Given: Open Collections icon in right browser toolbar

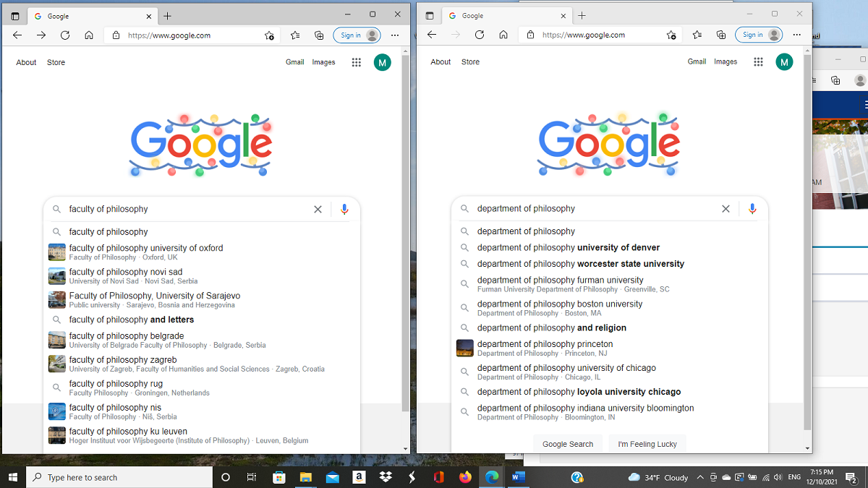Looking at the screenshot, I should tap(720, 35).
